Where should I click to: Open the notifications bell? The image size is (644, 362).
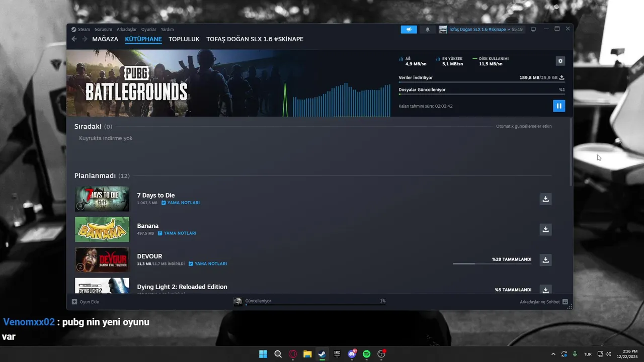pyautogui.click(x=428, y=29)
